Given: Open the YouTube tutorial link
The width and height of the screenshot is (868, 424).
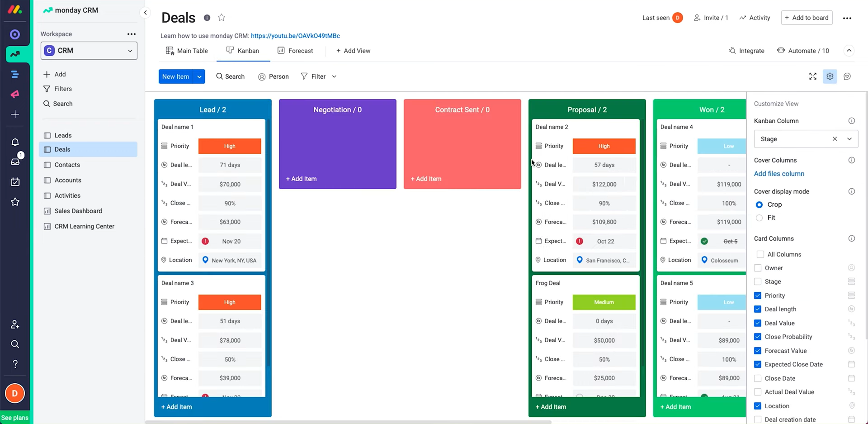Looking at the screenshot, I should [x=295, y=36].
